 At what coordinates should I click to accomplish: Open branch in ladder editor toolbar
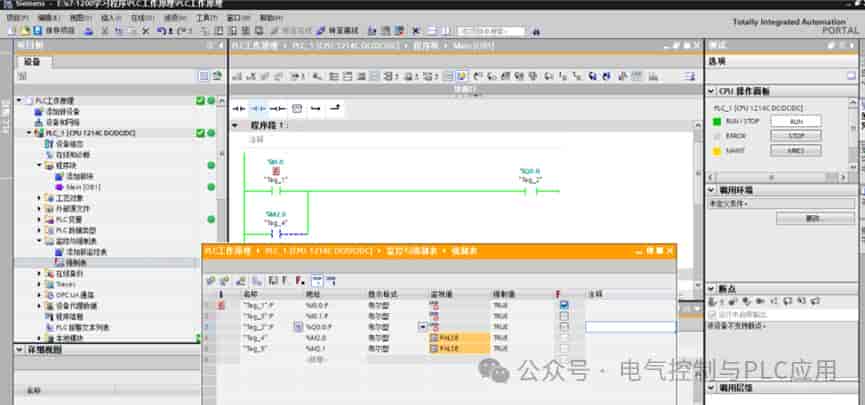(x=316, y=109)
